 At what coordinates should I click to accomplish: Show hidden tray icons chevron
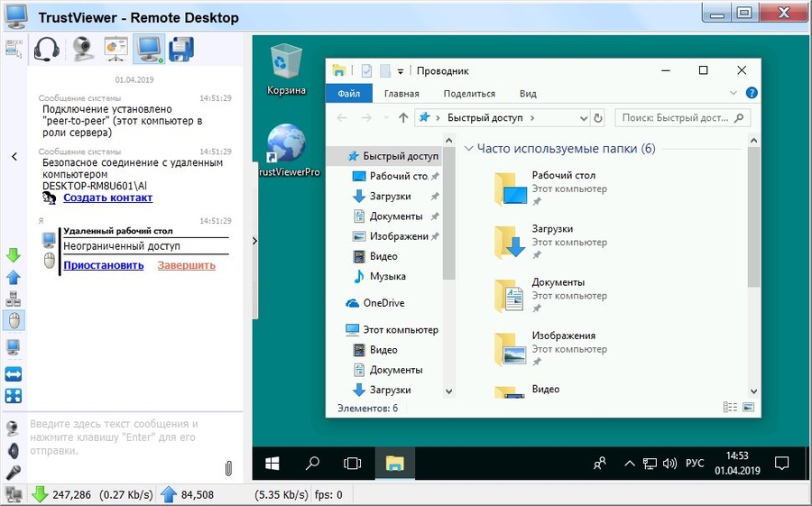coord(630,463)
